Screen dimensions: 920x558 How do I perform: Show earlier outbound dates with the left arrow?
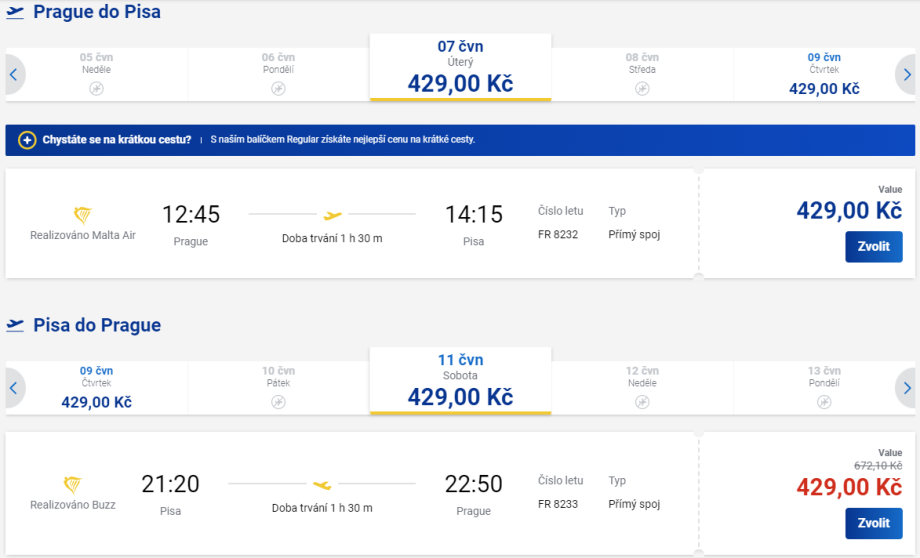tap(14, 74)
